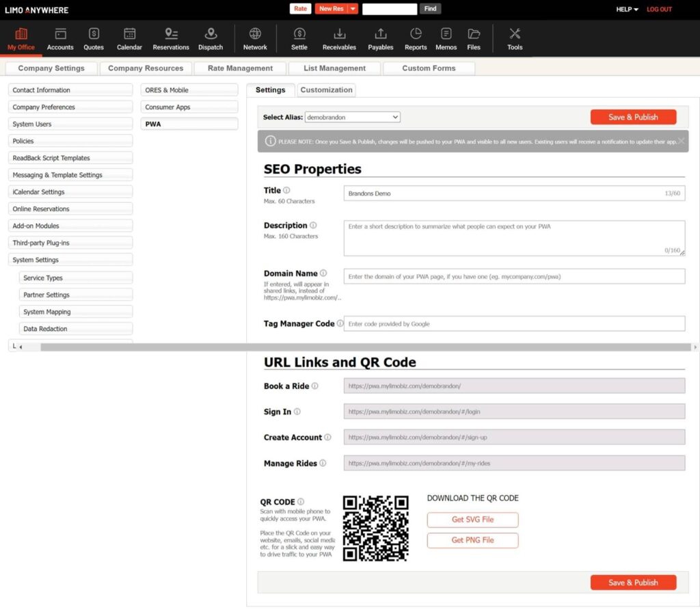Click the info icon beside Title
The height and width of the screenshot is (614, 700).
286,190
